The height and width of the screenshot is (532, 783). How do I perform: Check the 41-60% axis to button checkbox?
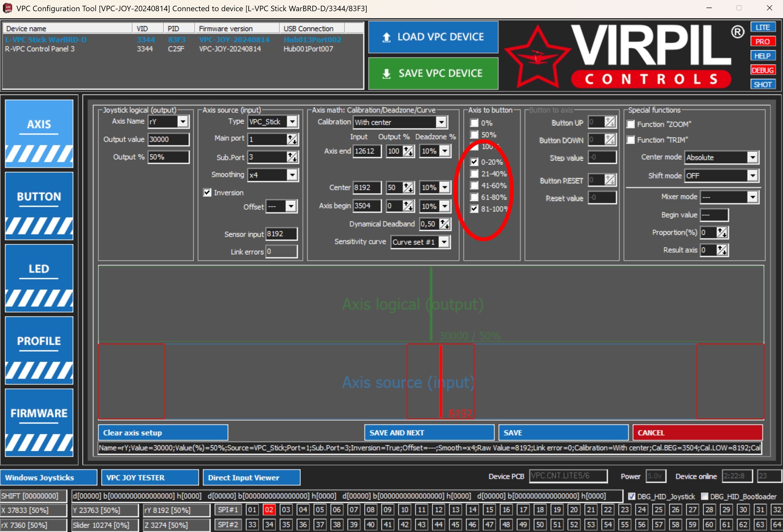pyautogui.click(x=474, y=186)
